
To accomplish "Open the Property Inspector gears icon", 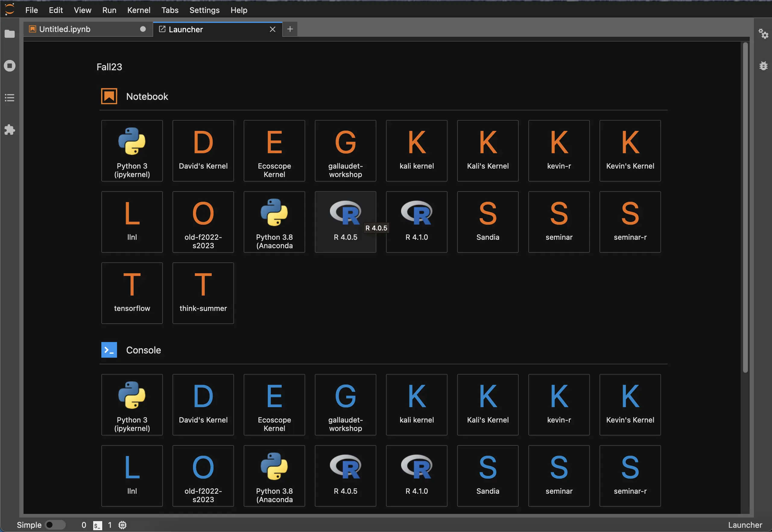I will (763, 34).
